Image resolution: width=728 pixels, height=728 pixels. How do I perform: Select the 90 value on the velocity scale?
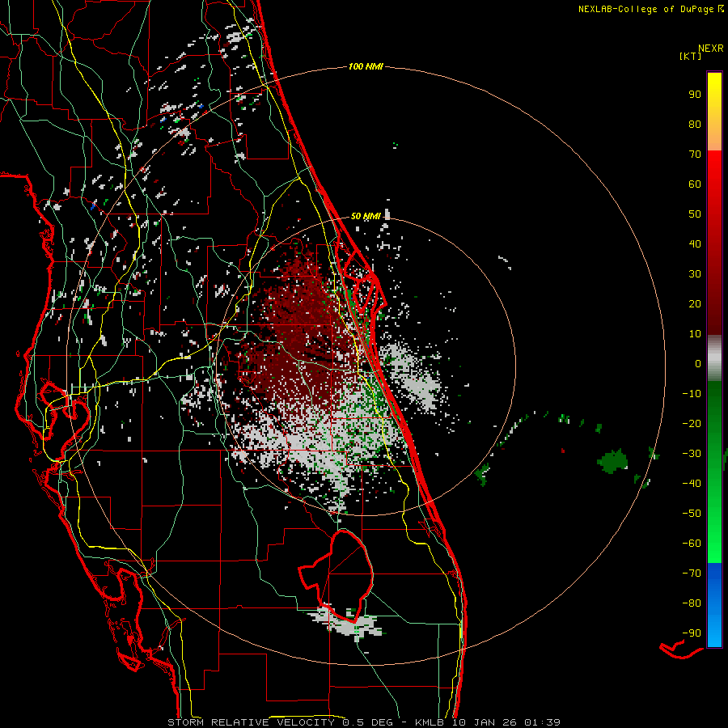[x=695, y=95]
